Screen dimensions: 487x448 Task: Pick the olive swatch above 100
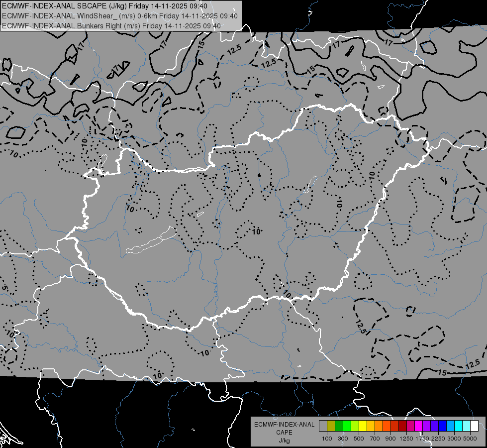pos(331,426)
